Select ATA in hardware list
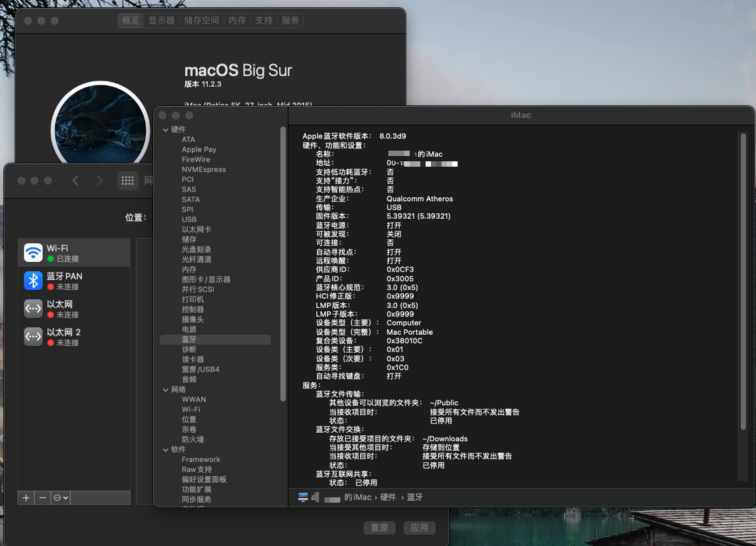756x546 pixels. click(x=189, y=139)
